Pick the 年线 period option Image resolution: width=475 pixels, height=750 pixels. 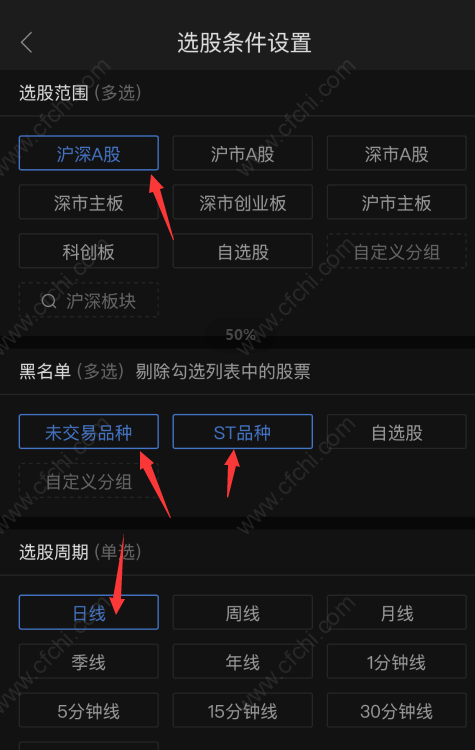[x=243, y=662]
